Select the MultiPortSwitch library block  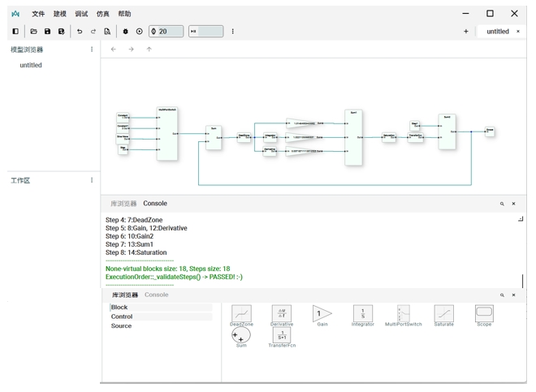(x=404, y=315)
